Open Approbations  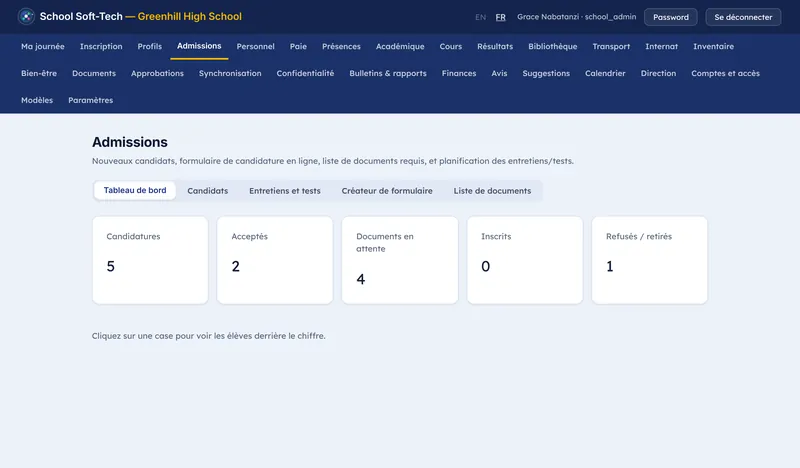point(157,73)
